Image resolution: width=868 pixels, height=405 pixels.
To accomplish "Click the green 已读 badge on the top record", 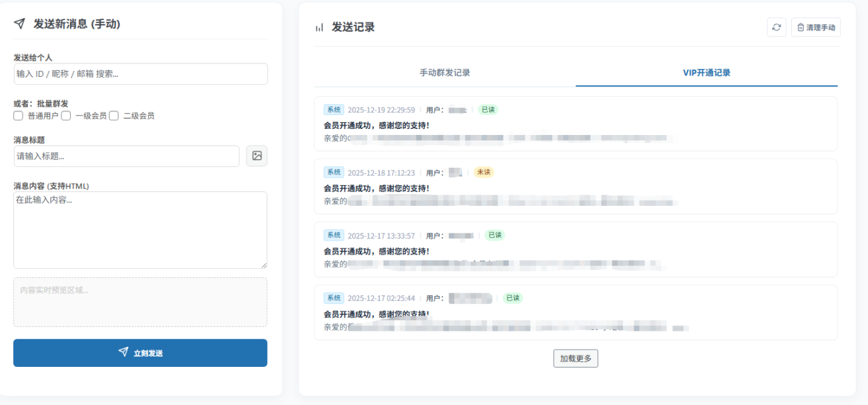I will (488, 110).
